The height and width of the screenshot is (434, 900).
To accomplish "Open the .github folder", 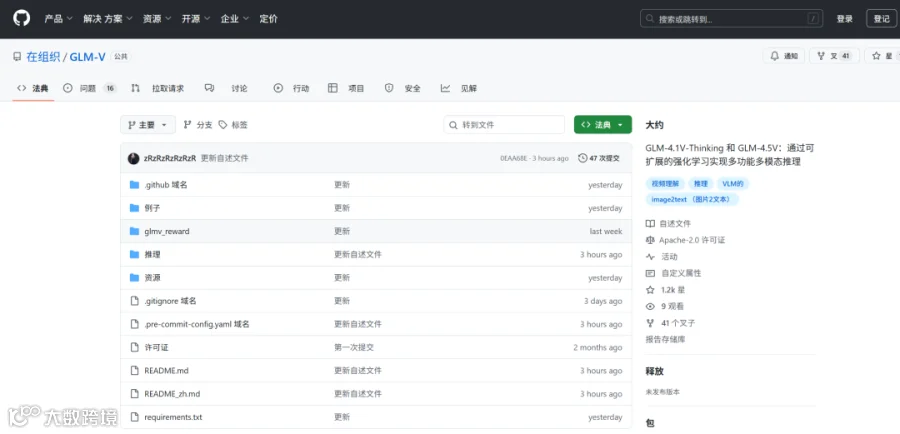I will [166, 185].
